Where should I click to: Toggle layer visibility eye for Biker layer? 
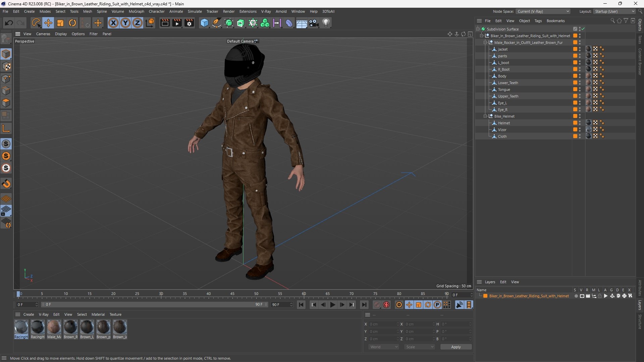click(582, 296)
